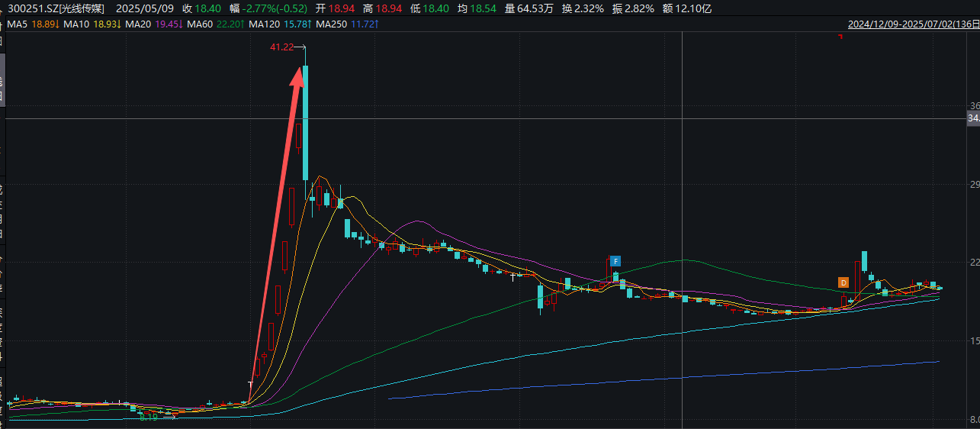Click the volume value 量 64.53万
This screenshot has height=429, width=980.
(529, 8)
